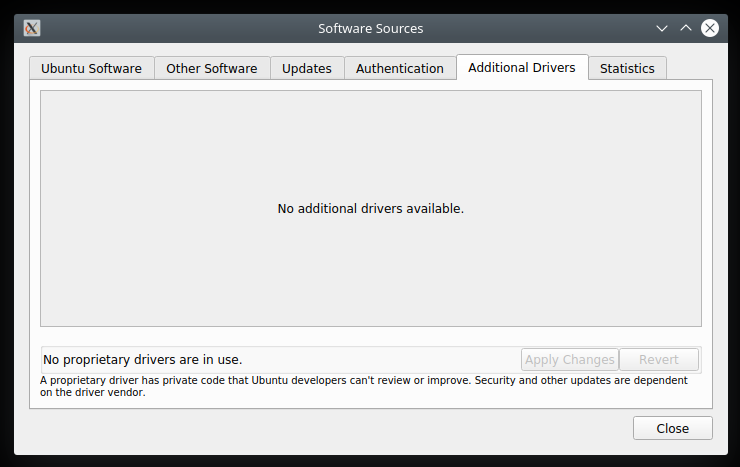Screen dimensions: 740x467
Task: Click the Software Sources app icon in title bar
Action: 32,28
